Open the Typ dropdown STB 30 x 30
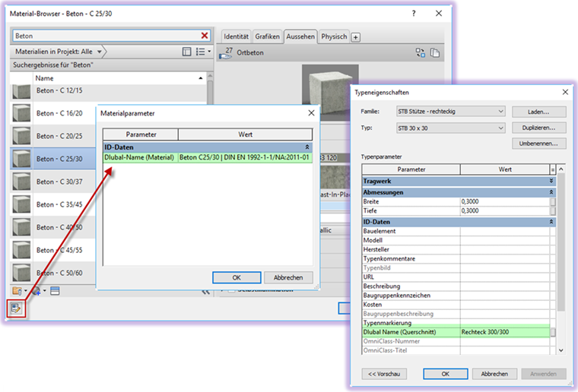 coord(450,128)
